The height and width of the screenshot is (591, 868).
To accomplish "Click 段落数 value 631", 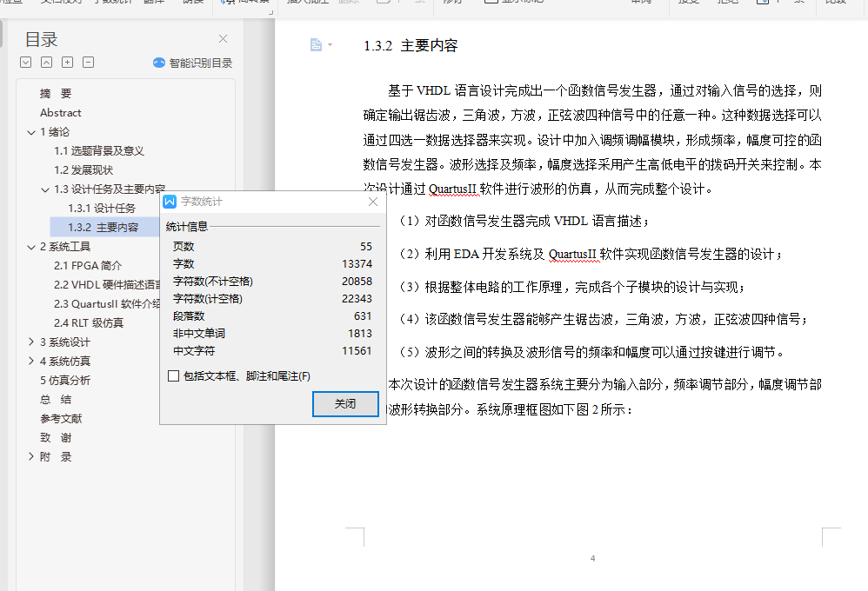I will [363, 316].
